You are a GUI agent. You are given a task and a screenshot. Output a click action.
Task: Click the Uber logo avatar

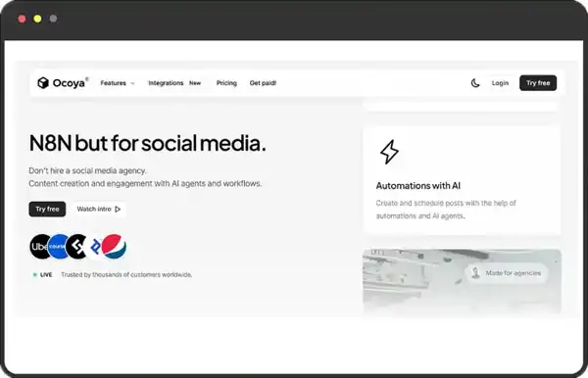[40, 247]
